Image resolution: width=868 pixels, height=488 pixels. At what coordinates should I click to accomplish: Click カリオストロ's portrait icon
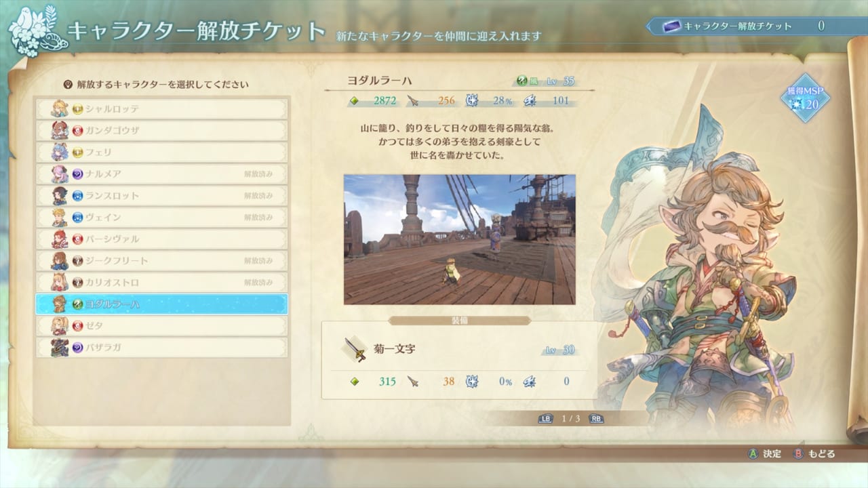60,282
